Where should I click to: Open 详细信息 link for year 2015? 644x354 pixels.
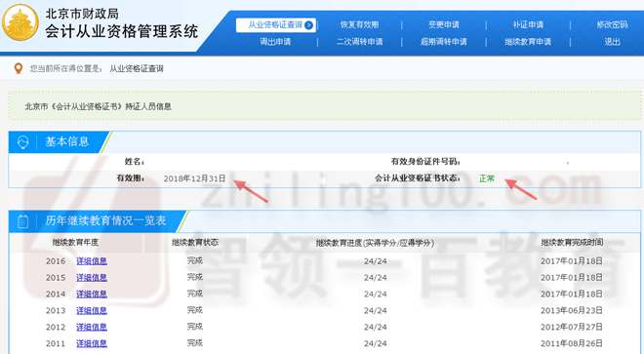click(x=92, y=277)
